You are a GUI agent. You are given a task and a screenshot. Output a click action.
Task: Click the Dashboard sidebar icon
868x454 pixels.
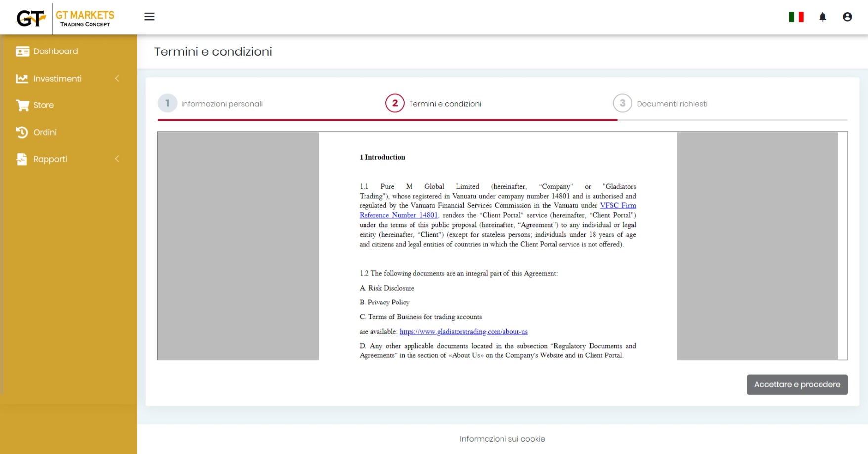tap(22, 51)
